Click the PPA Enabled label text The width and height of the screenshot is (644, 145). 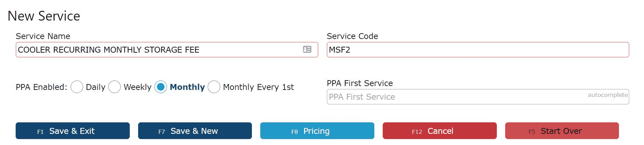click(x=41, y=87)
